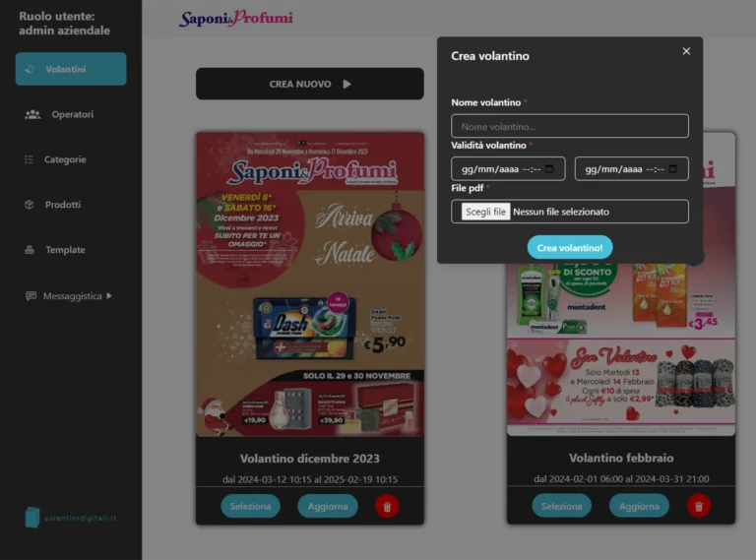The height and width of the screenshot is (560, 756).
Task: Click the Saponi&Profumi header logo
Action: (x=236, y=19)
